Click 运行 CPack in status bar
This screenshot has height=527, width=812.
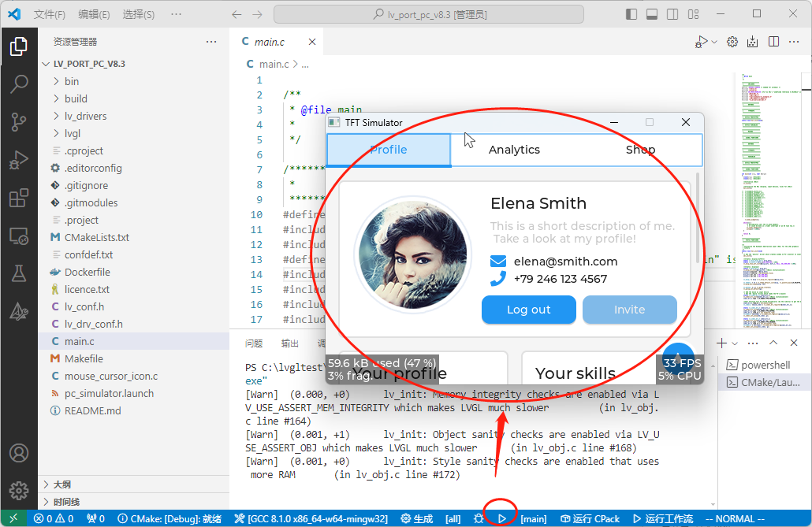click(590, 518)
